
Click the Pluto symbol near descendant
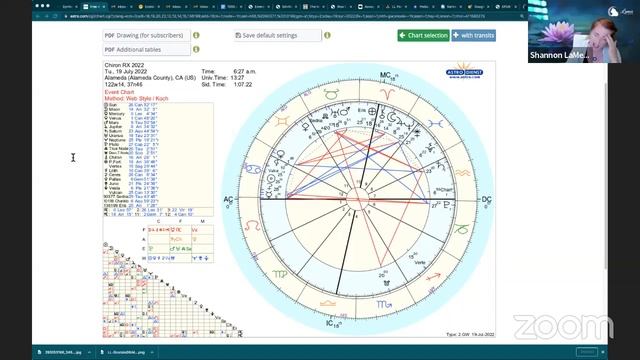(447, 205)
